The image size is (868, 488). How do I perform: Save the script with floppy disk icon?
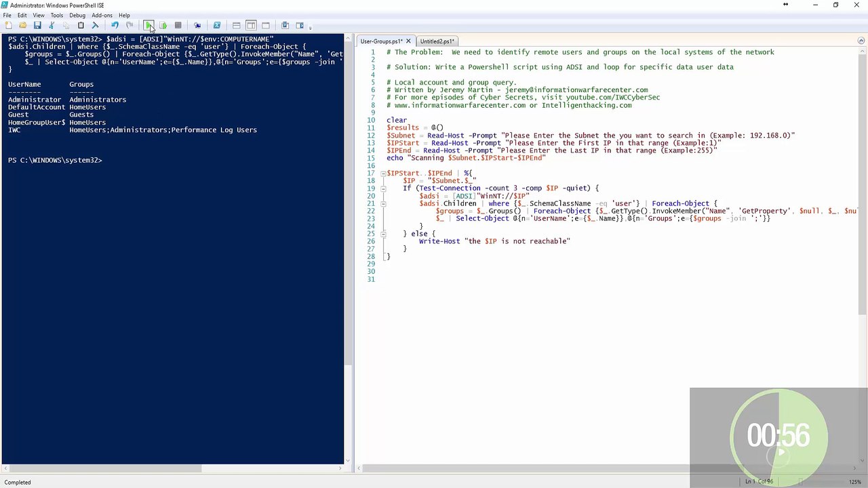coord(37,26)
